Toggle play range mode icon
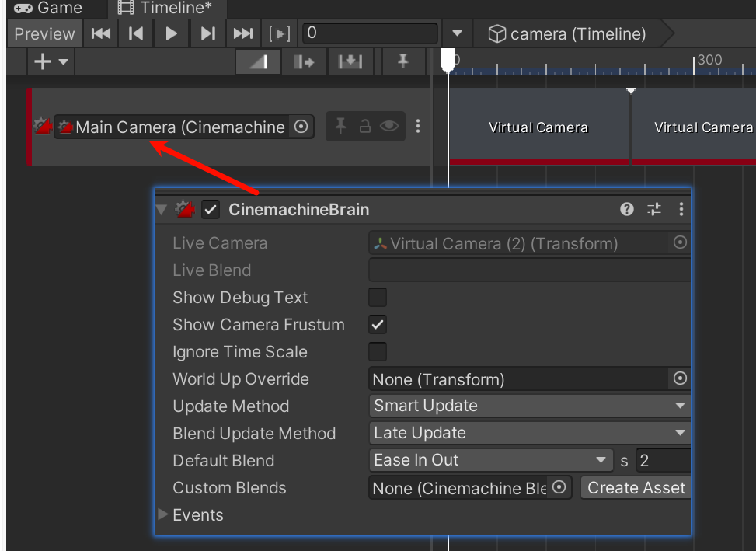756x551 pixels. coord(280,33)
